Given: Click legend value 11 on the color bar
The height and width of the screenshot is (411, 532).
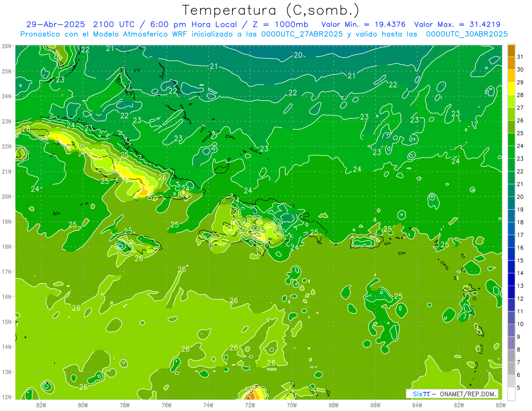Looking at the screenshot, I should [520, 311].
